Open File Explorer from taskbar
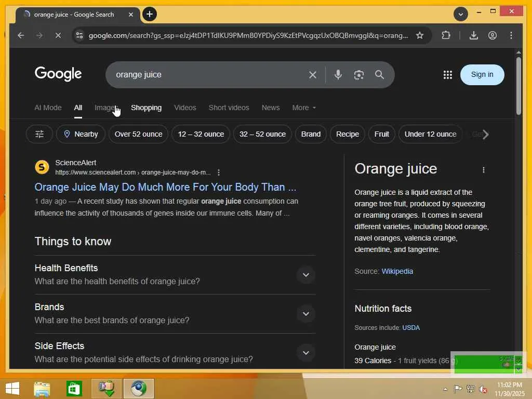Image resolution: width=532 pixels, height=399 pixels. coord(42,389)
